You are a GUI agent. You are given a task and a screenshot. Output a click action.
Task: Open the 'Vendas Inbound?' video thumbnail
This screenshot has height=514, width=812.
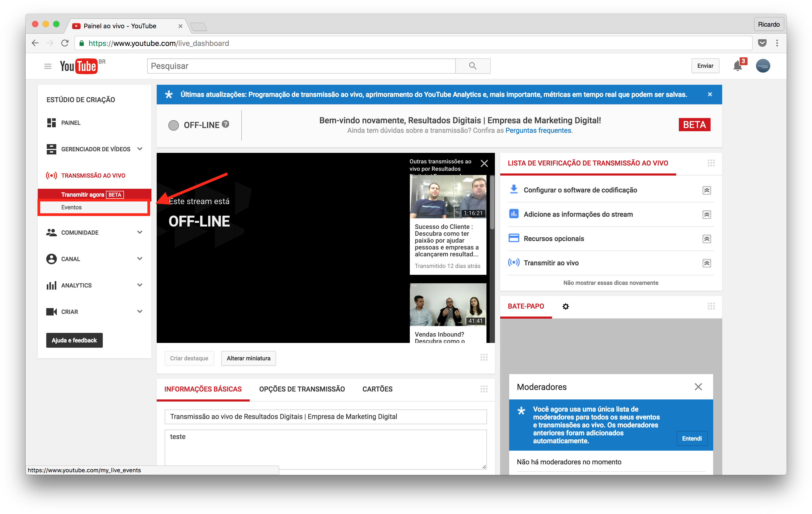click(x=448, y=304)
